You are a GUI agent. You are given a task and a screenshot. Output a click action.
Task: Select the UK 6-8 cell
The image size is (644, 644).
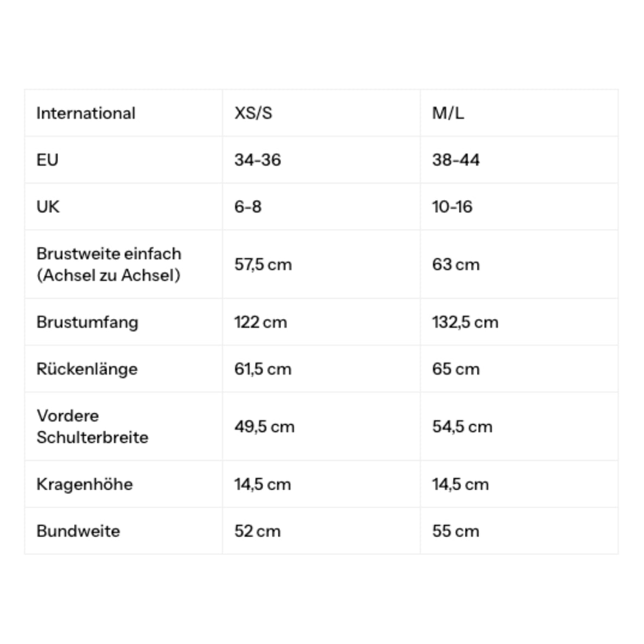(248, 207)
